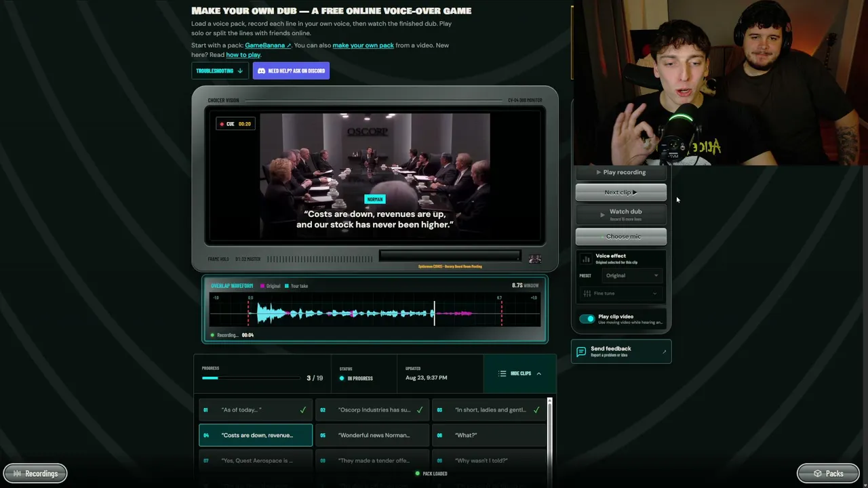The image size is (868, 488).
Task: Click the Packs box icon
Action: tap(818, 473)
